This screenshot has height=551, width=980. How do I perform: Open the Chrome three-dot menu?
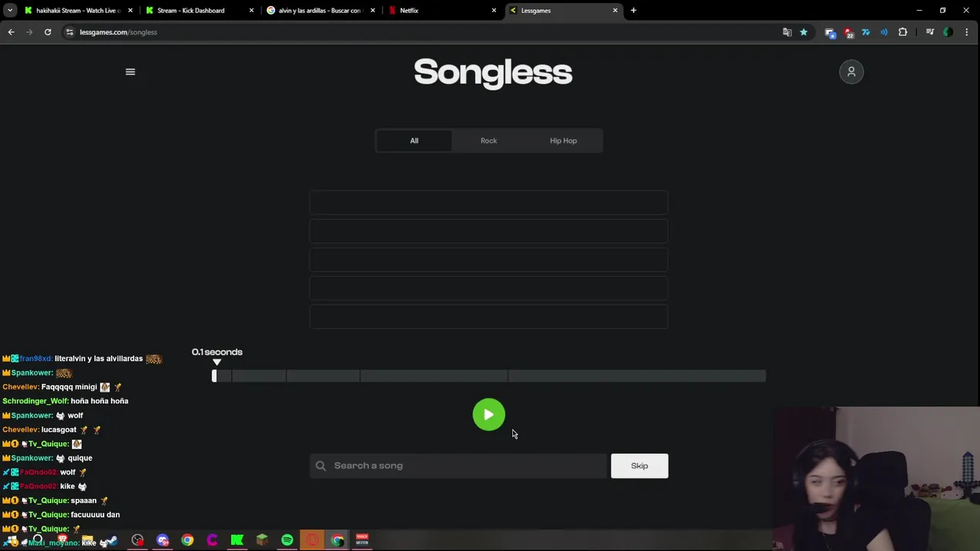click(967, 32)
